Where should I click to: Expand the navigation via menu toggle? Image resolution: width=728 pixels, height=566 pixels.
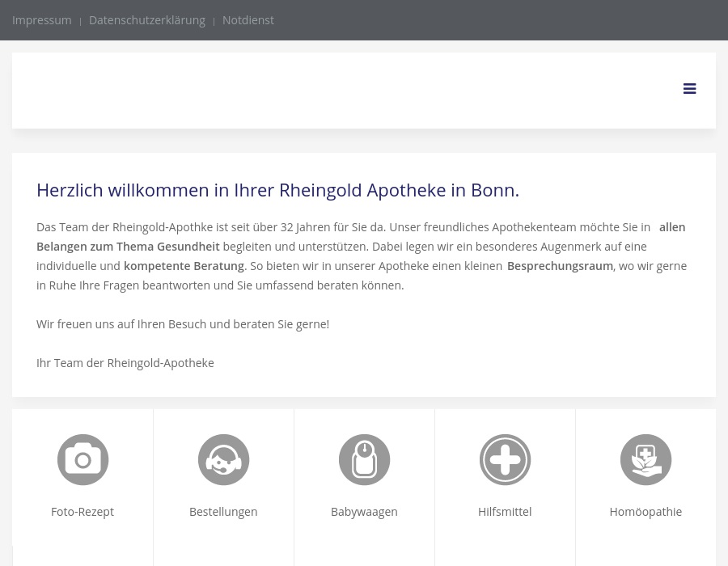point(690,89)
